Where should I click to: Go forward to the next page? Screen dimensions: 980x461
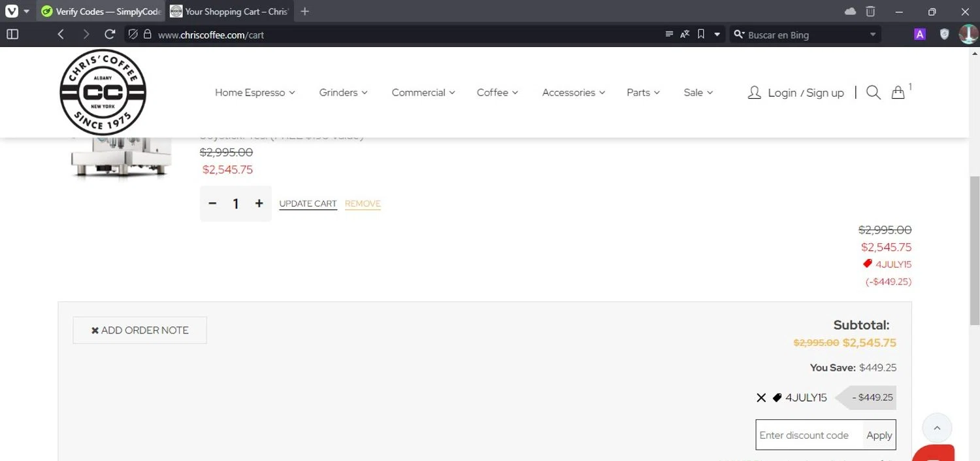tap(86, 34)
